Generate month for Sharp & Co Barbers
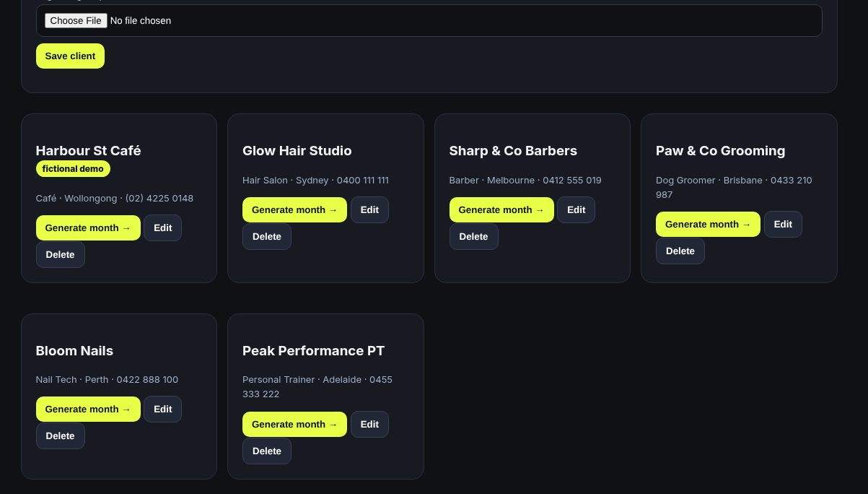The width and height of the screenshot is (868, 494). pyautogui.click(x=501, y=210)
